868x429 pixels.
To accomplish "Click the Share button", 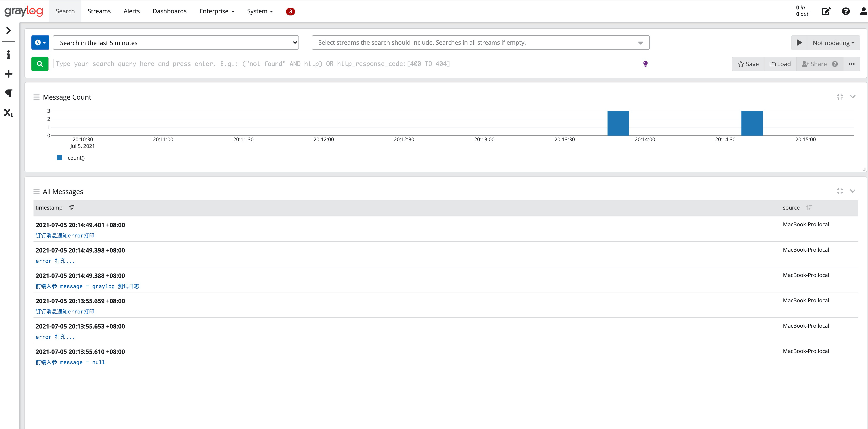I will pyautogui.click(x=814, y=64).
